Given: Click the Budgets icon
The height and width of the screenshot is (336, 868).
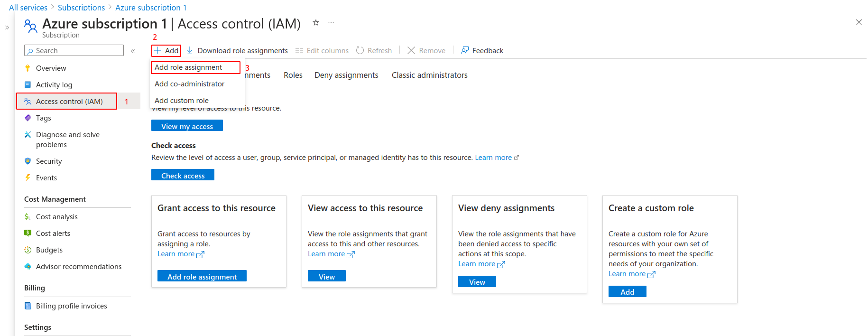Looking at the screenshot, I should 28,250.
